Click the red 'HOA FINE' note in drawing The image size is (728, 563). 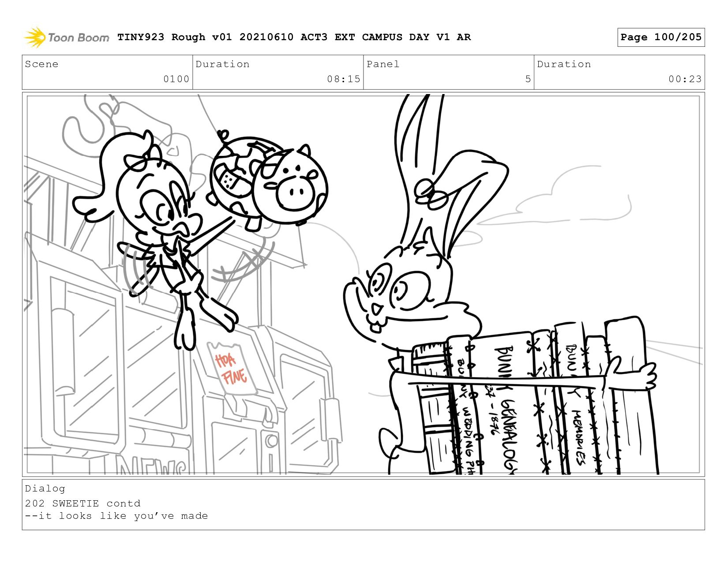[231, 368]
